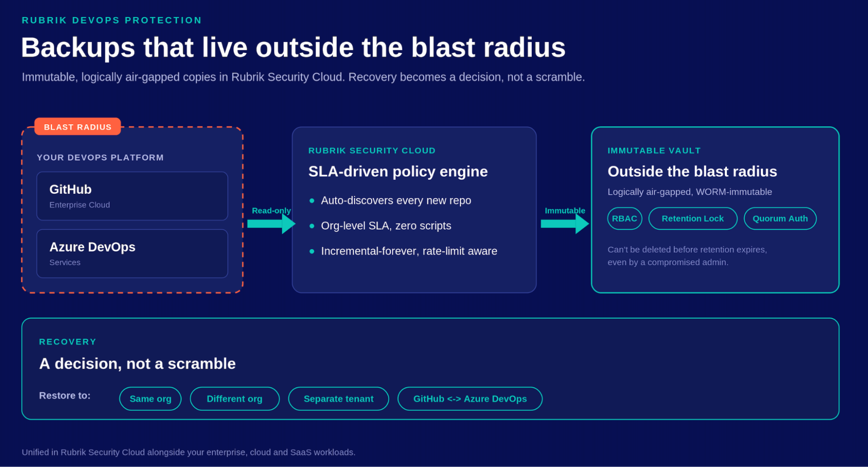Screen dimensions: 868x467
Task: Click the 'Immutable' arrow label
Action: click(565, 211)
